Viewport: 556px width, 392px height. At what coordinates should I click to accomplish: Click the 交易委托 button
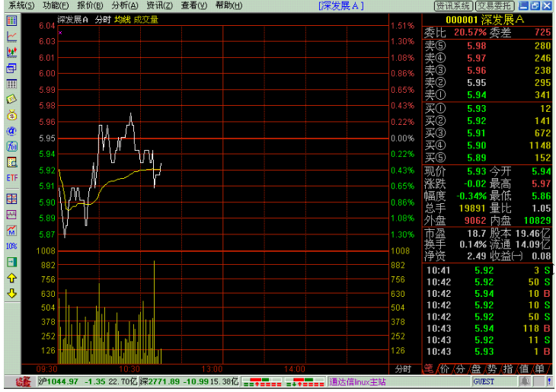point(494,5)
